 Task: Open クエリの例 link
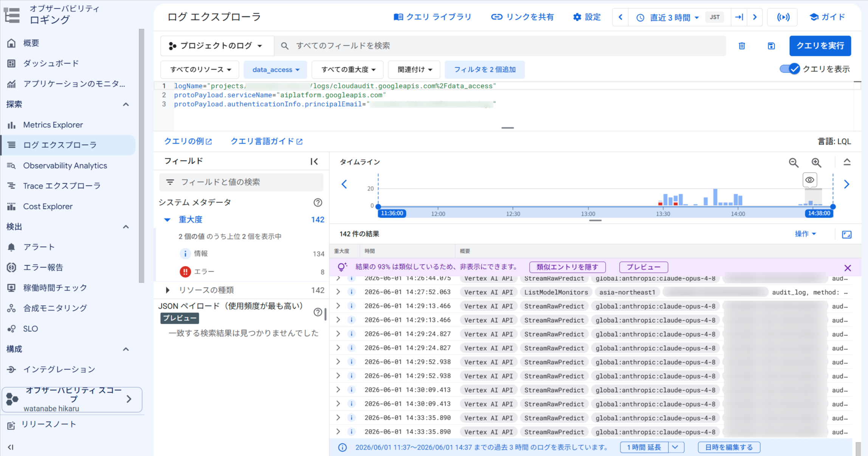point(188,141)
